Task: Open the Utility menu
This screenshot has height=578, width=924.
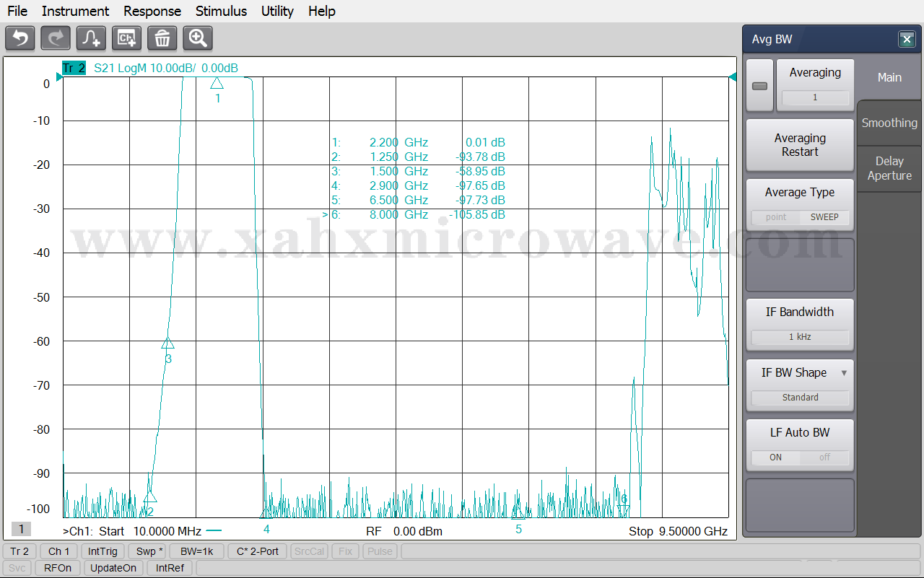Action: click(x=277, y=11)
